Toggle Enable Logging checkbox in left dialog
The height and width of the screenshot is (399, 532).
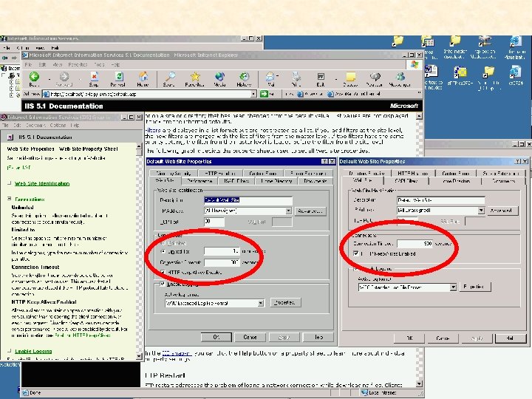[x=162, y=284]
